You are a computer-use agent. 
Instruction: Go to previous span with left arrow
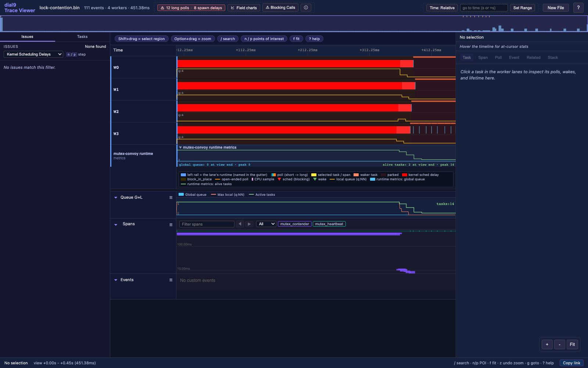[240, 224]
